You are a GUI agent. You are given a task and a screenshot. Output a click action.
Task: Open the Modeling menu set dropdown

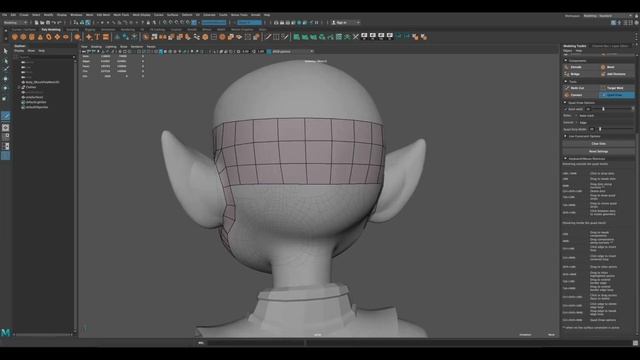click(16, 22)
